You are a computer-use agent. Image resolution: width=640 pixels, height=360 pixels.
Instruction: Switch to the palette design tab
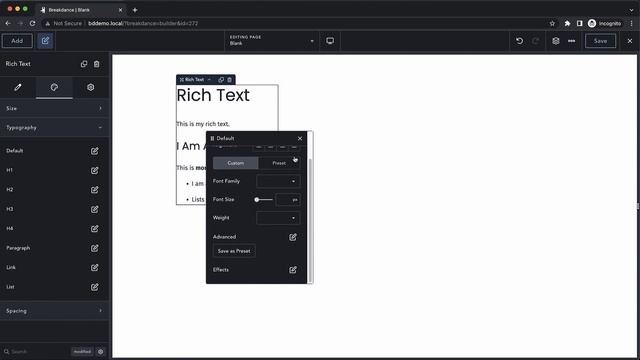[54, 87]
